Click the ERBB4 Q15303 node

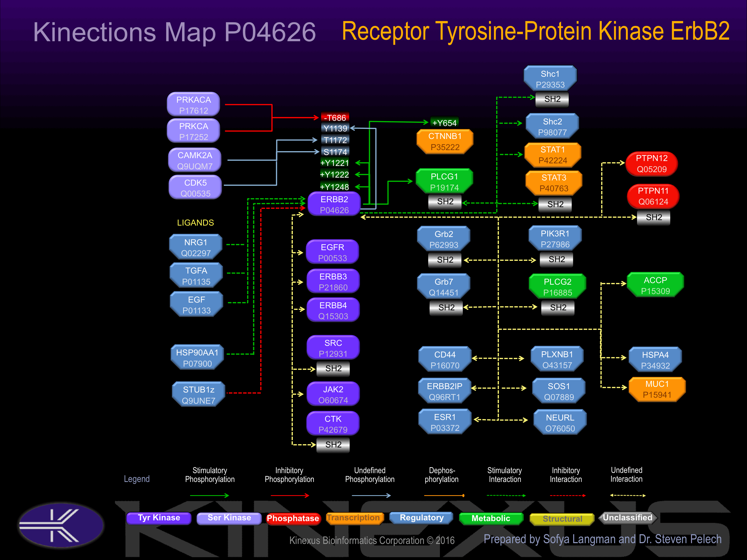pos(333,310)
